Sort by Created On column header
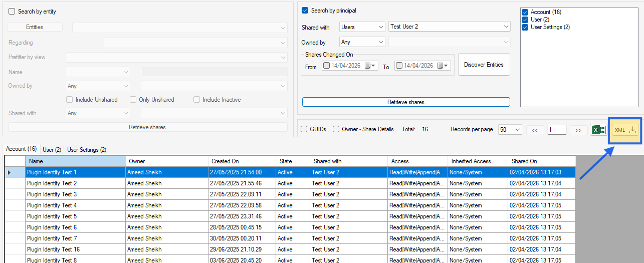This screenshot has height=263, width=644. click(x=242, y=161)
